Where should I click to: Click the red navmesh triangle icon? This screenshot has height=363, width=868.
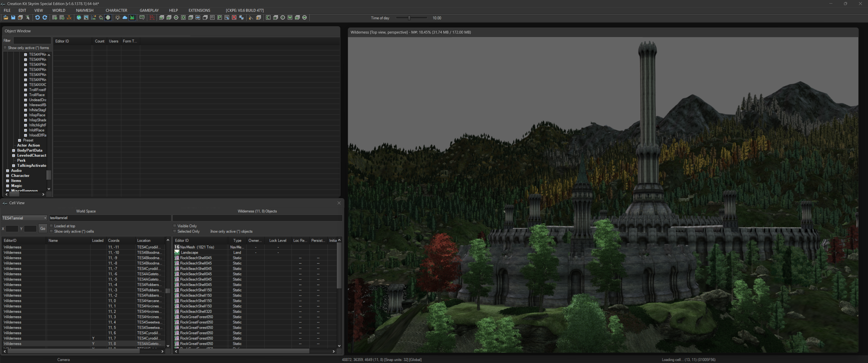152,17
